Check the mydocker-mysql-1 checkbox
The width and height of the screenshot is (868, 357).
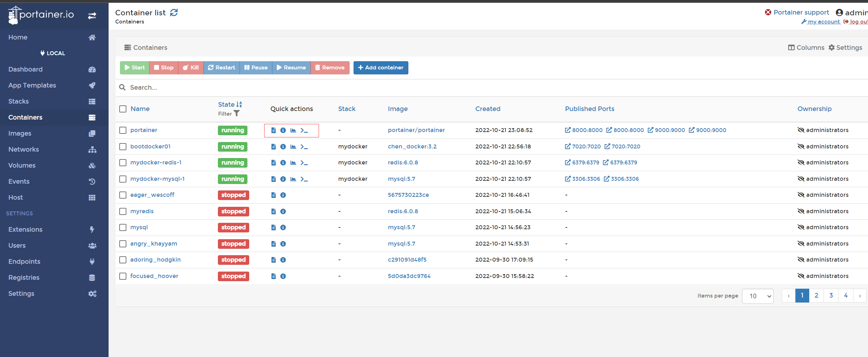pyautogui.click(x=123, y=179)
